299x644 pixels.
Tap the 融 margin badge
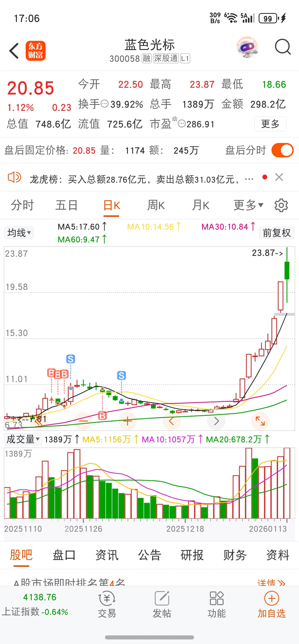tap(147, 58)
